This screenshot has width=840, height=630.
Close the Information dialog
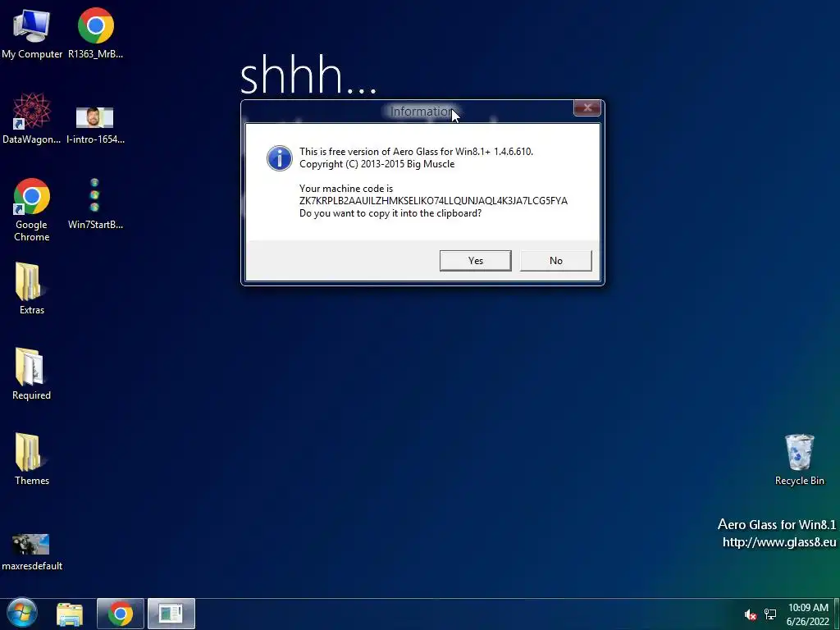coord(587,107)
